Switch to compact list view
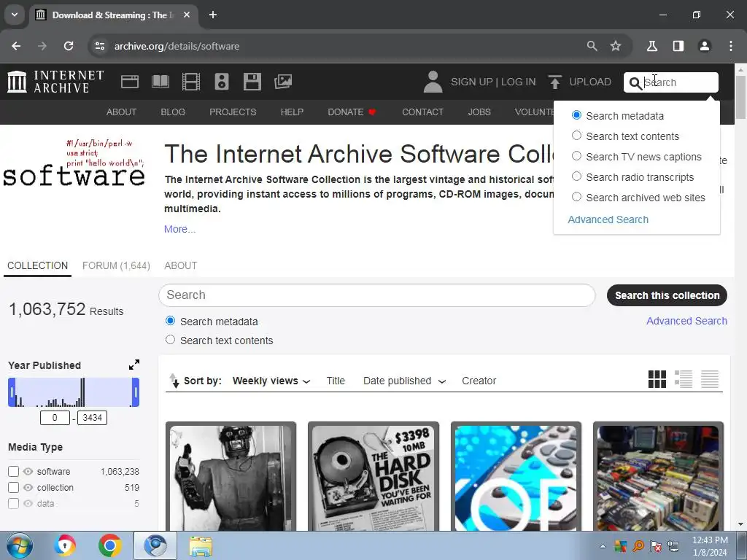The width and height of the screenshot is (747, 560). click(x=709, y=379)
